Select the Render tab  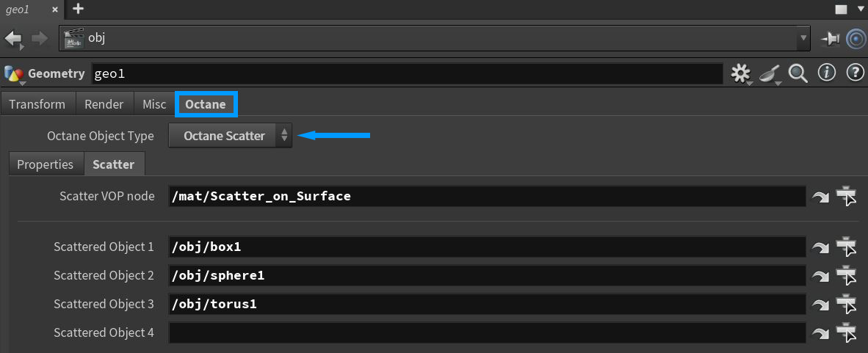[x=104, y=104]
